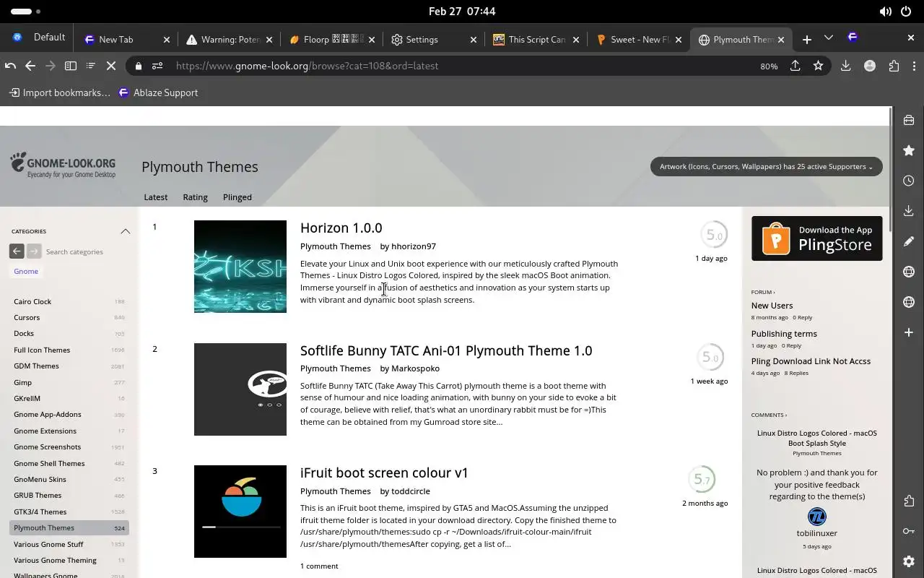Click the Default workspace button
924x578 pixels.
pos(39,38)
